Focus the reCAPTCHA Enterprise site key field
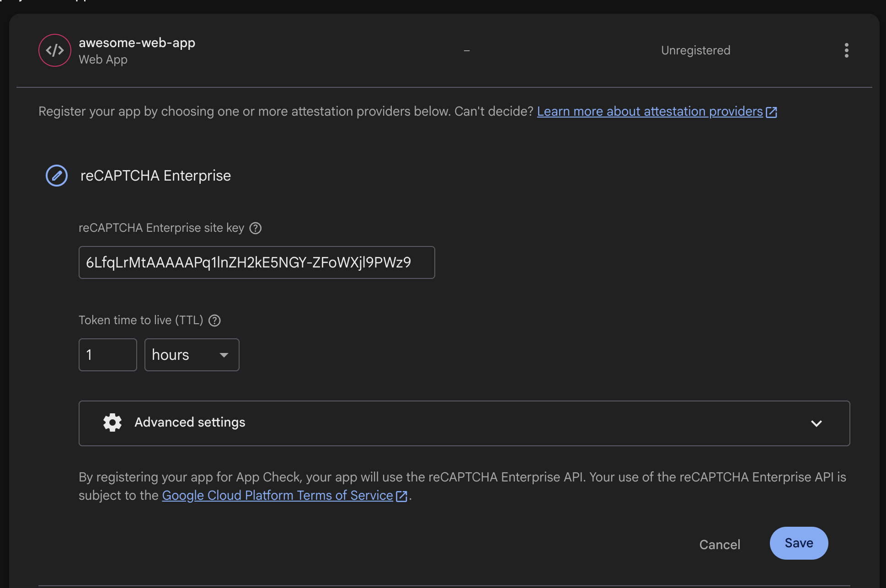The image size is (886, 588). pyautogui.click(x=257, y=262)
